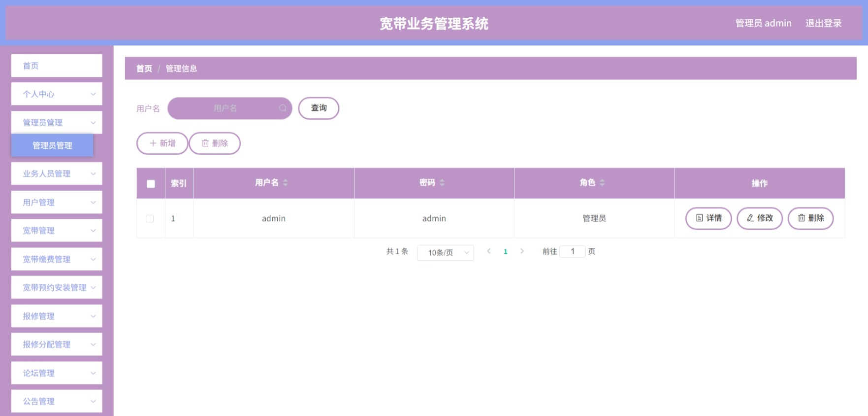Expand 公告管理 sidebar menu
The height and width of the screenshot is (416, 868).
click(x=57, y=401)
